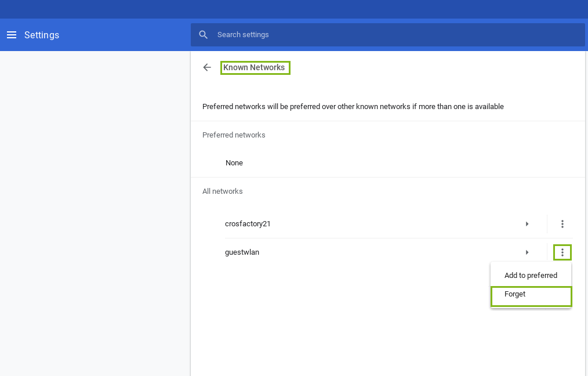This screenshot has height=376, width=588.
Task: Click the All networks section header
Action: point(223,191)
